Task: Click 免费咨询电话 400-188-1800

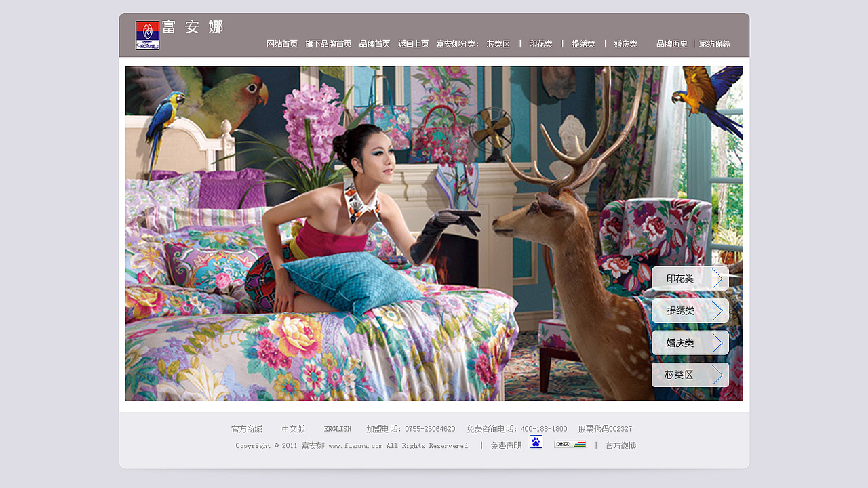Action: tap(517, 429)
